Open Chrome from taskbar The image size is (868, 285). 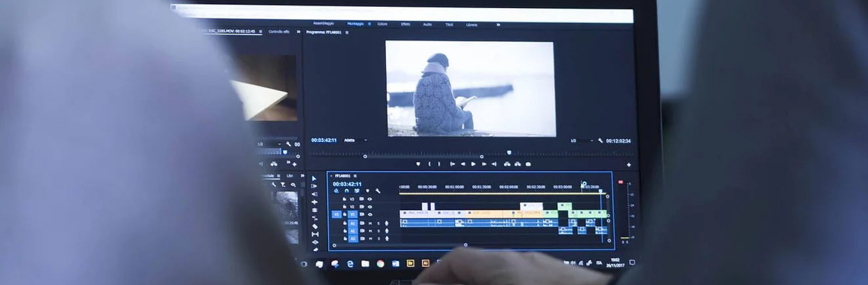380,264
